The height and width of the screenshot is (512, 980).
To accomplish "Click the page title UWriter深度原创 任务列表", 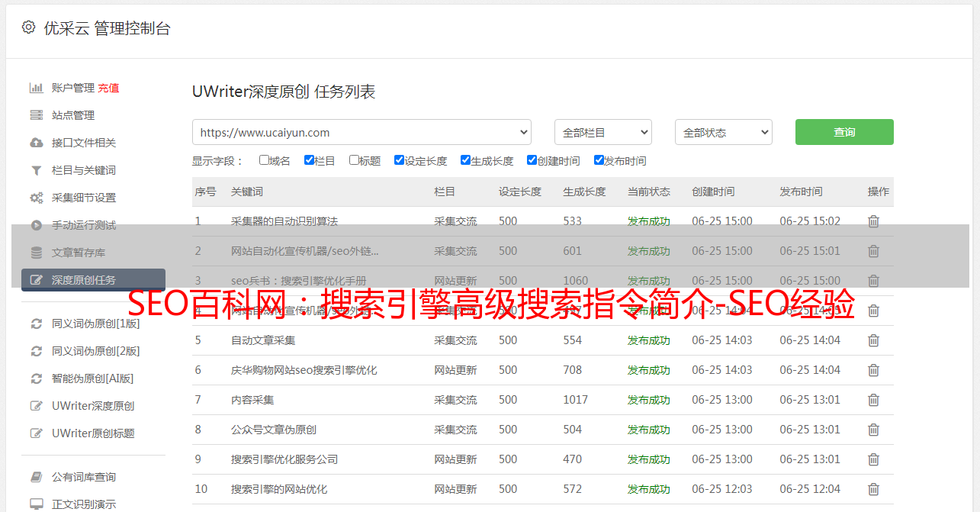I will 284,92.
